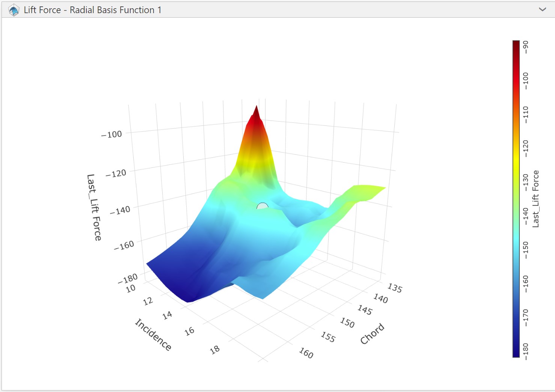Click the 18 tick on the Incidence axis
555x392 pixels.
click(215, 350)
